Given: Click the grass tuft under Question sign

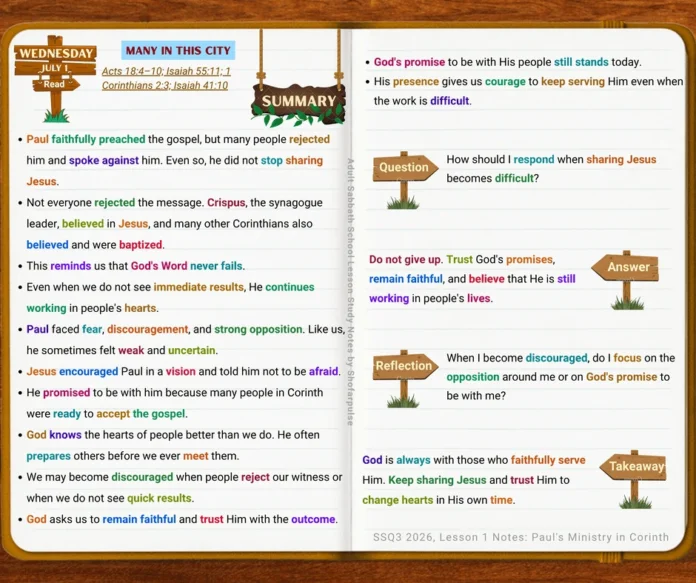Looking at the screenshot, I should click(x=403, y=203).
